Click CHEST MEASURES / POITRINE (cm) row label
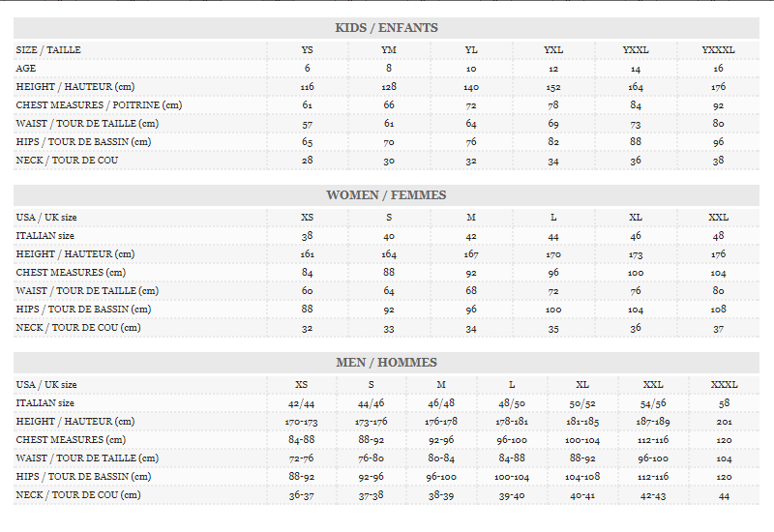Screen dimensions: 774x532 coord(99,105)
